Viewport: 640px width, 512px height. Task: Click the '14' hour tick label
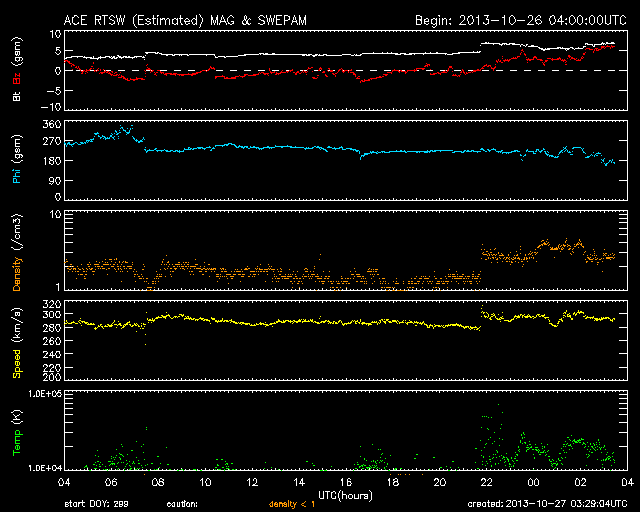pos(299,482)
